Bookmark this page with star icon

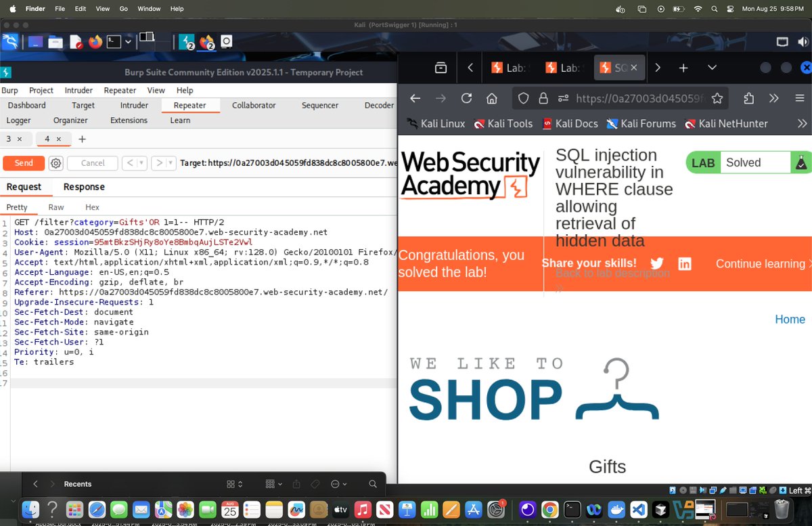click(717, 98)
